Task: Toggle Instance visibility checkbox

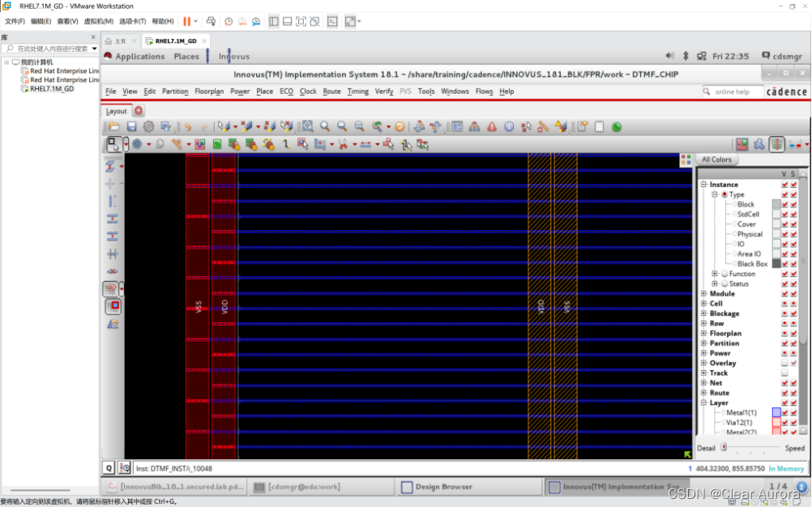Action: pyautogui.click(x=784, y=185)
